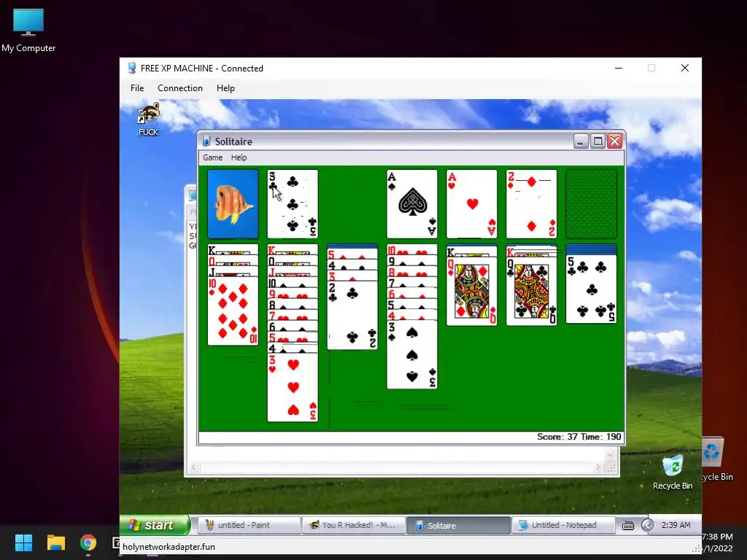Minimize the Solitaire window
Image resolution: width=747 pixels, height=560 pixels.
[581, 141]
